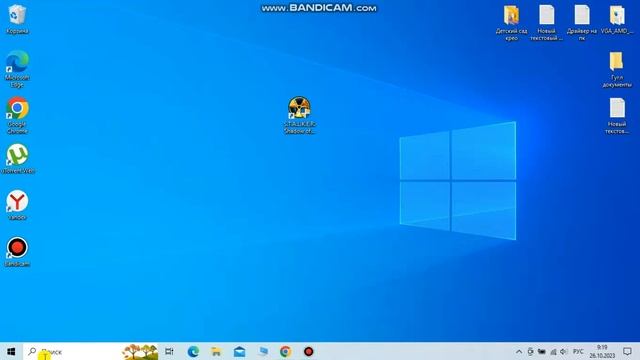Select the "Гугл документы" folder
640x360 pixels.
(617, 69)
